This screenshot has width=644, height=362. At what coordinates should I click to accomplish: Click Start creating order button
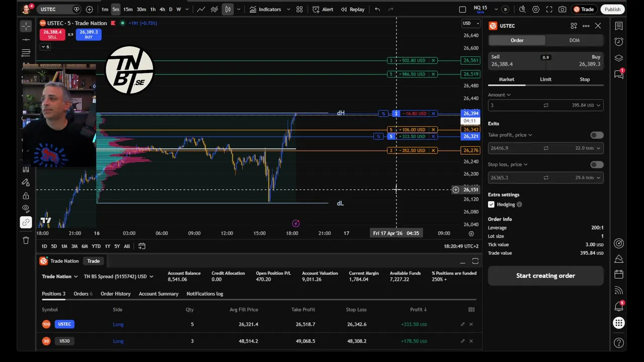(x=545, y=276)
